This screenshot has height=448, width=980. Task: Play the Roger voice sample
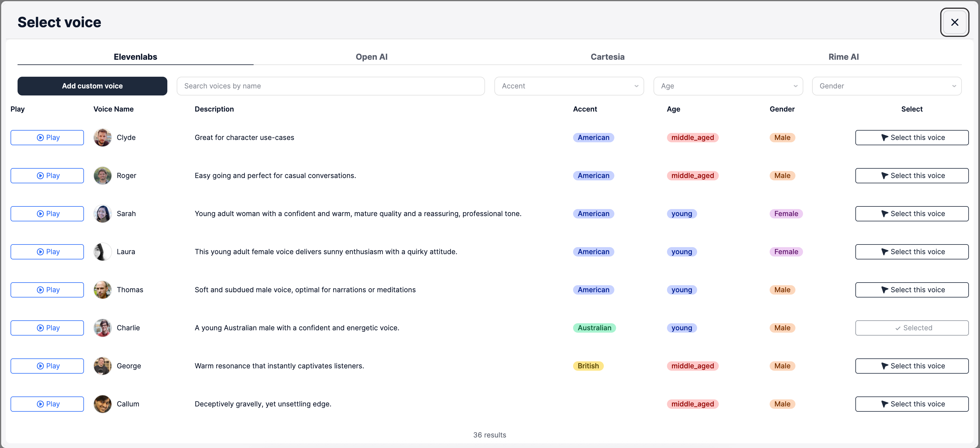coord(47,175)
